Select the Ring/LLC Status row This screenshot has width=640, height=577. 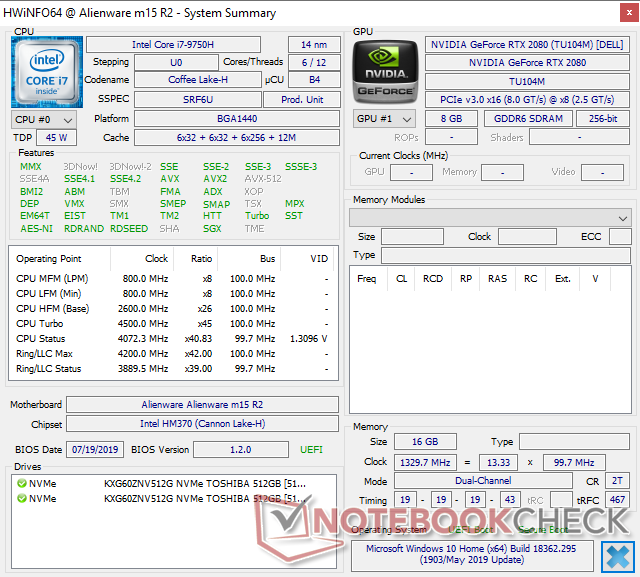click(x=173, y=369)
